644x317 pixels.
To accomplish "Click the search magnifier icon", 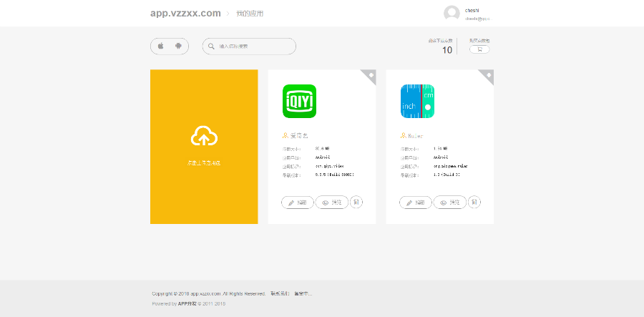I will [211, 47].
